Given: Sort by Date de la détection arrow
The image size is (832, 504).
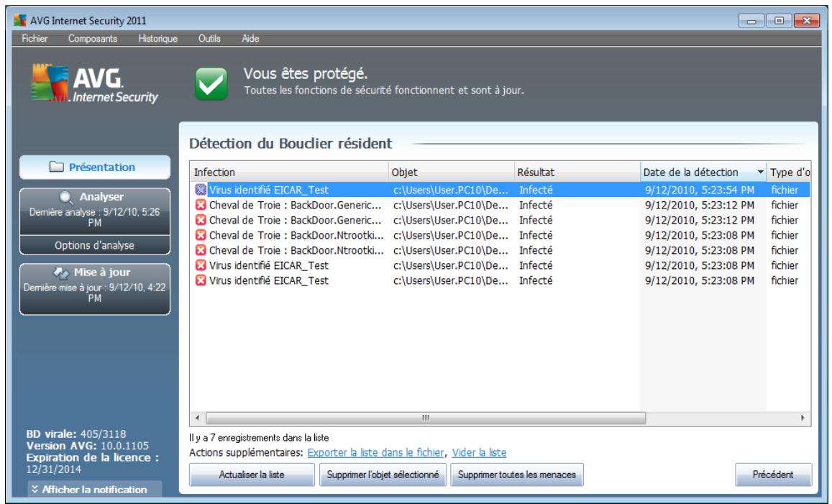Looking at the screenshot, I should tap(760, 172).
